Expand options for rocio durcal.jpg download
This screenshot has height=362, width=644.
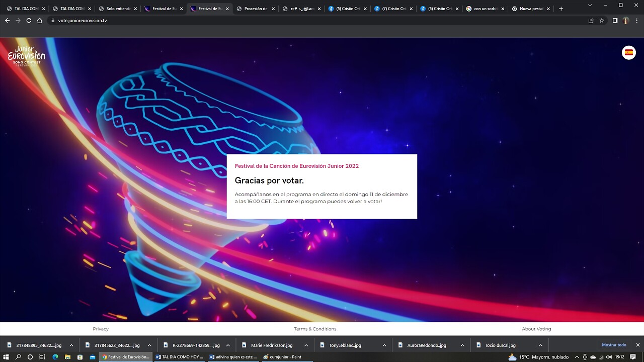pos(540,345)
